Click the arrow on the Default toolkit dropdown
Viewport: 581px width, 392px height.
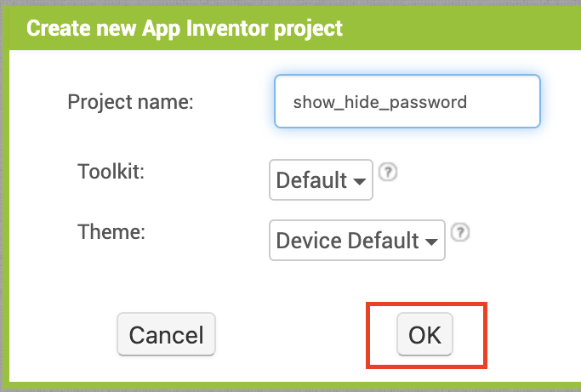tap(360, 181)
